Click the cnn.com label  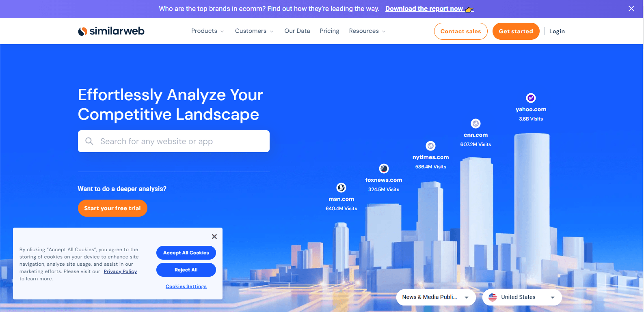[475, 135]
